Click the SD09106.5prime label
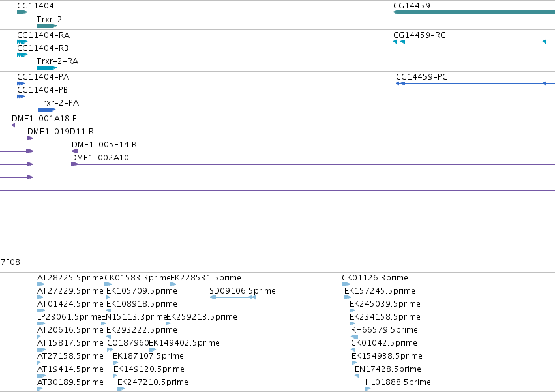The width and height of the screenshot is (555, 392). [x=243, y=291]
